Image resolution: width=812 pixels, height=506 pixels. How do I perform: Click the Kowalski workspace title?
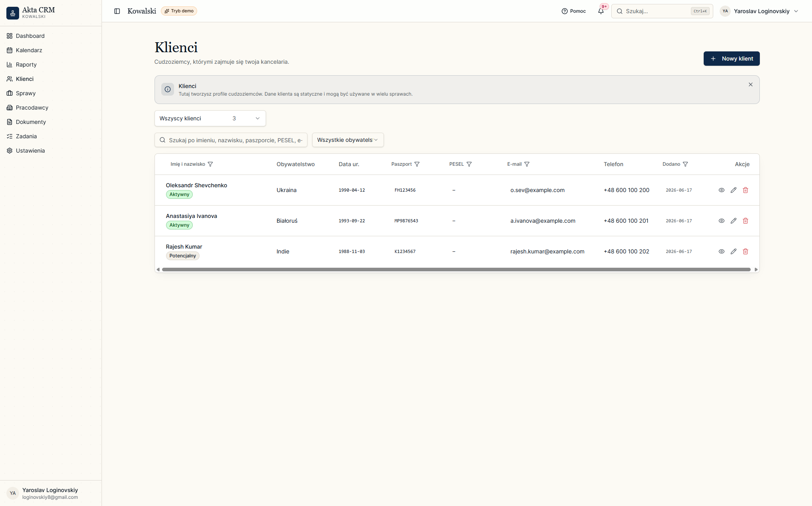click(141, 11)
